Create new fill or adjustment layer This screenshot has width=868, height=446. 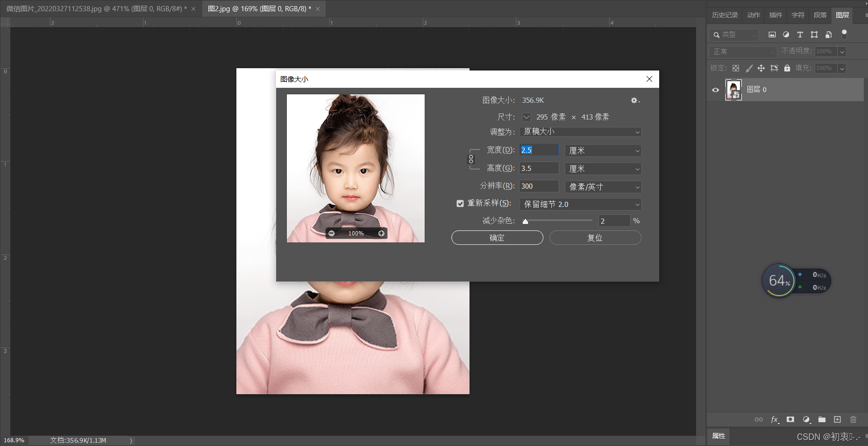[x=806, y=419]
